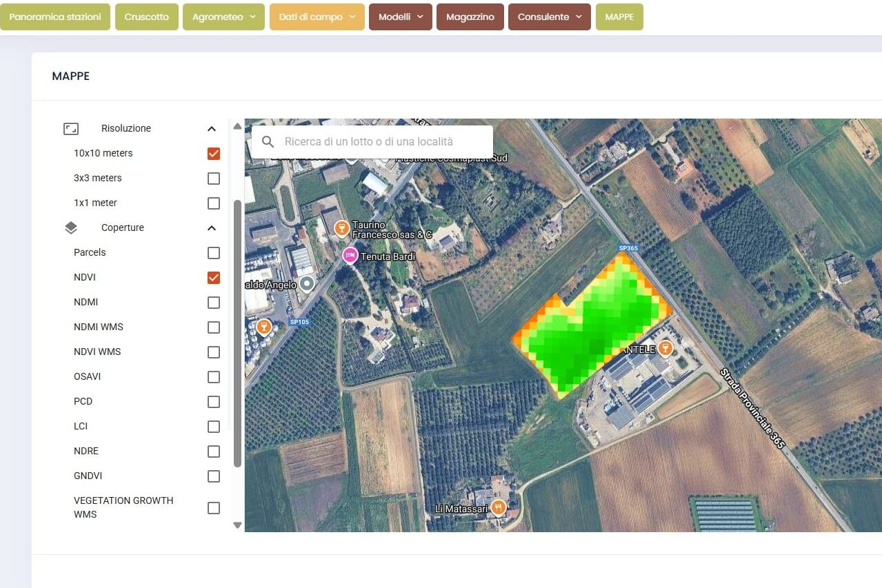
Task: Collapse the Risoluzione section chevron
Action: click(212, 129)
